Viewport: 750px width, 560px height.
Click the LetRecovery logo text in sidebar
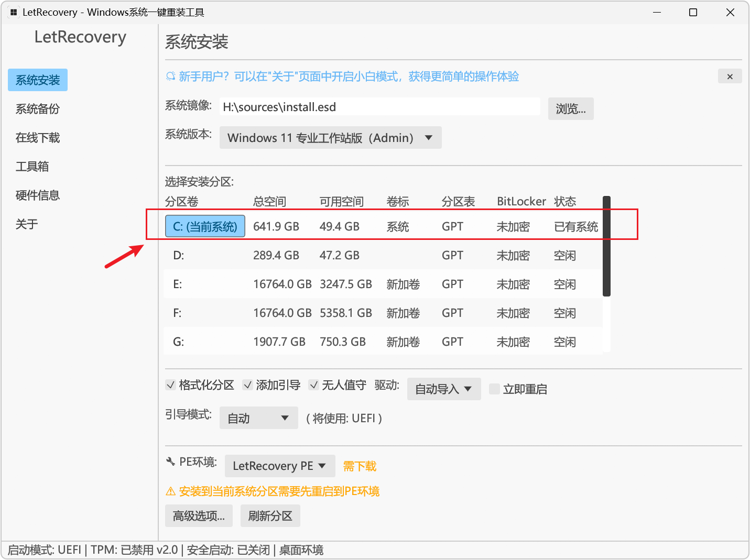pos(80,37)
